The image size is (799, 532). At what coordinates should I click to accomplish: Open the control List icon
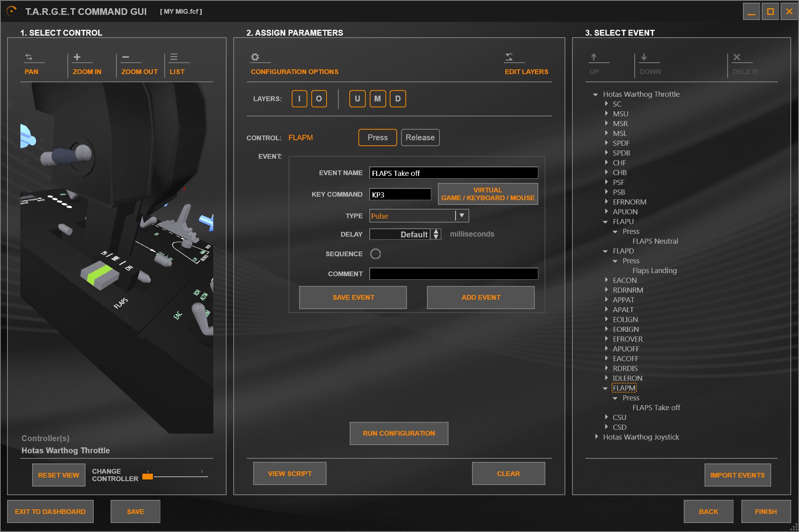(x=174, y=57)
